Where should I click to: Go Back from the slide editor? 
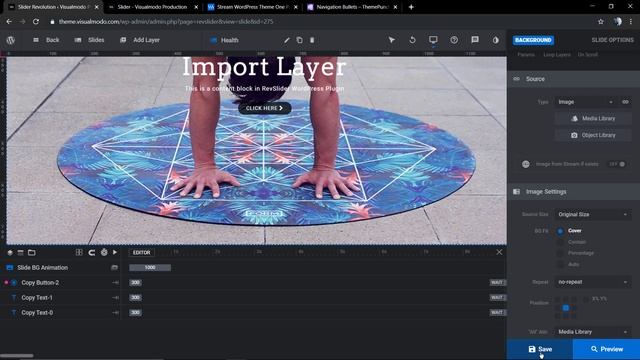[46, 40]
